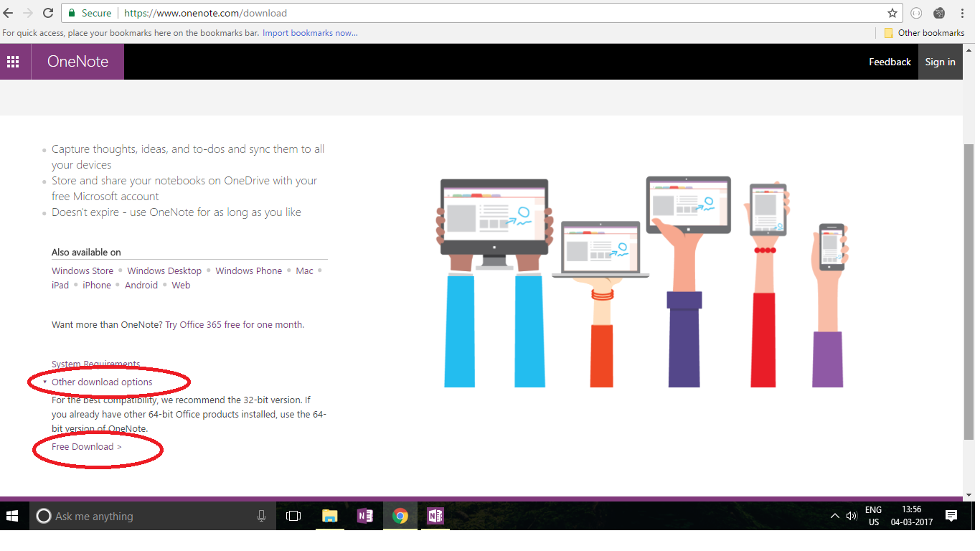Image resolution: width=980 pixels, height=551 pixels.
Task: Click the Chrome icon in the taskbar
Action: [400, 516]
